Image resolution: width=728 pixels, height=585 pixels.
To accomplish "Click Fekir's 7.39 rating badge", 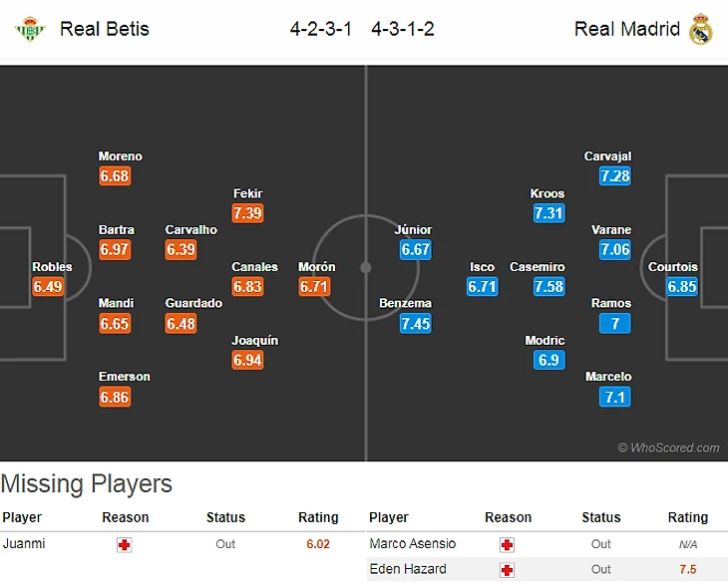I will pos(247,213).
